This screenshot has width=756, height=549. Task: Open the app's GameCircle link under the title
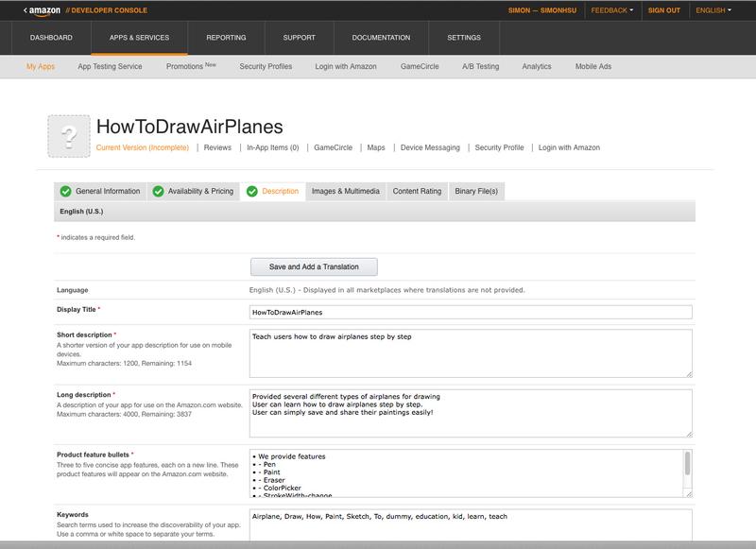click(334, 147)
